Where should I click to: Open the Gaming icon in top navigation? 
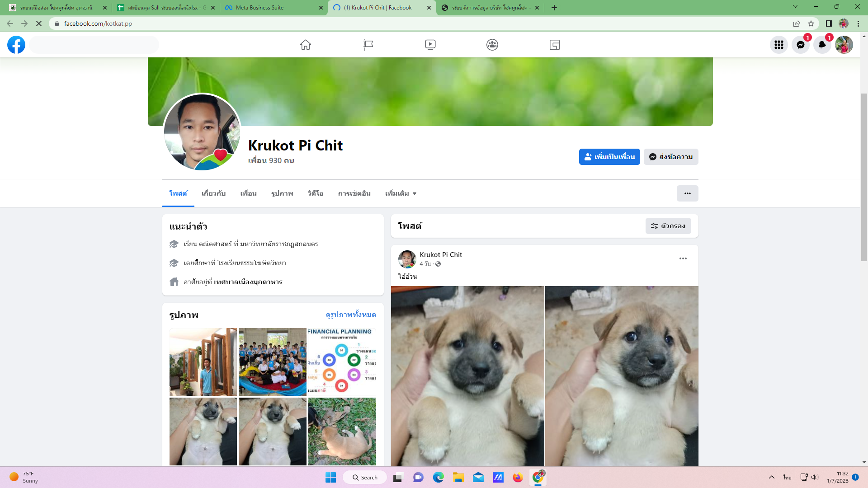[555, 45]
